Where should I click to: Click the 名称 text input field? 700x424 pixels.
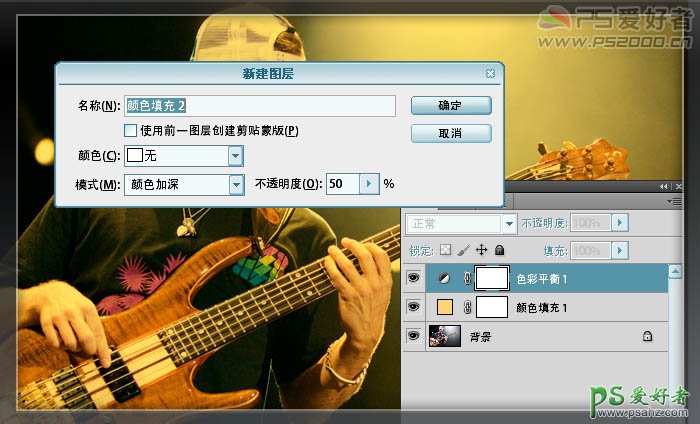click(260, 105)
